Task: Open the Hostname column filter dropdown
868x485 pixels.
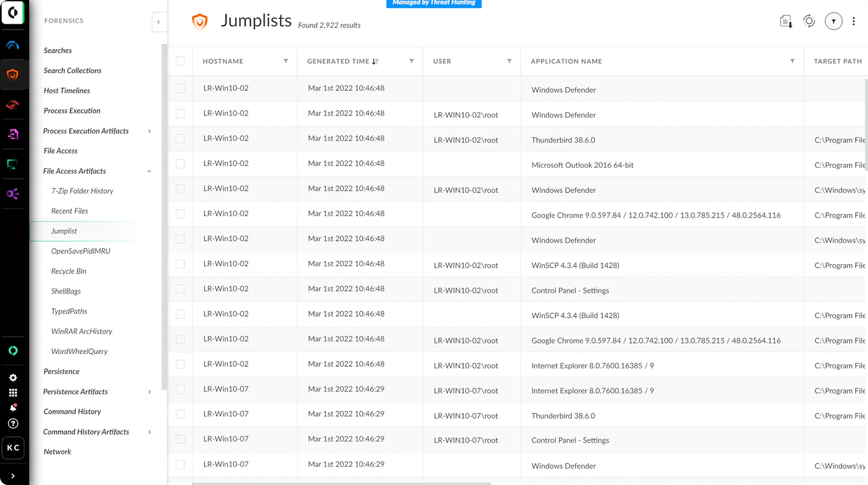Action: (286, 61)
